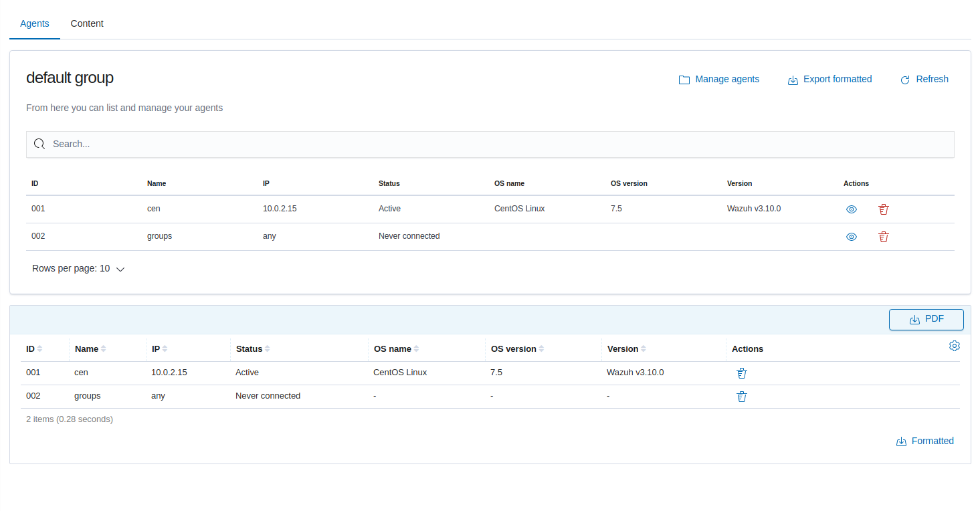Delete agent groups using its trash icon
Image resolution: width=980 pixels, height=511 pixels.
click(x=883, y=236)
